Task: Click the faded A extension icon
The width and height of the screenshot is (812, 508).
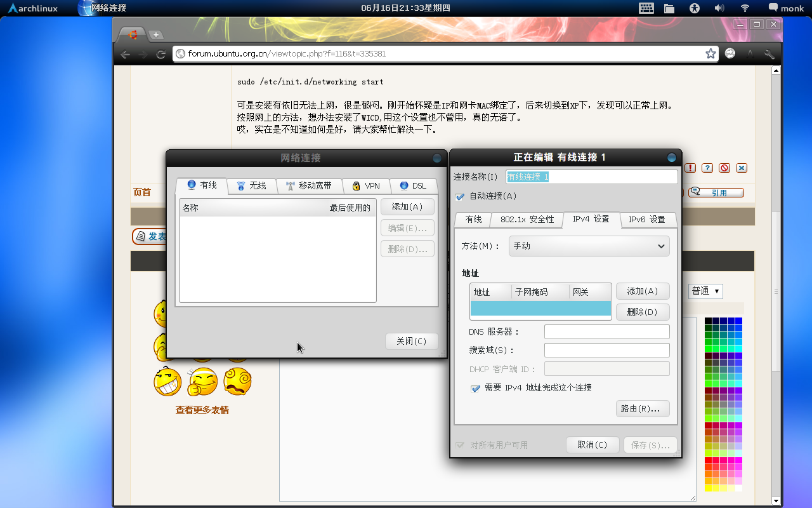Action: click(750, 54)
